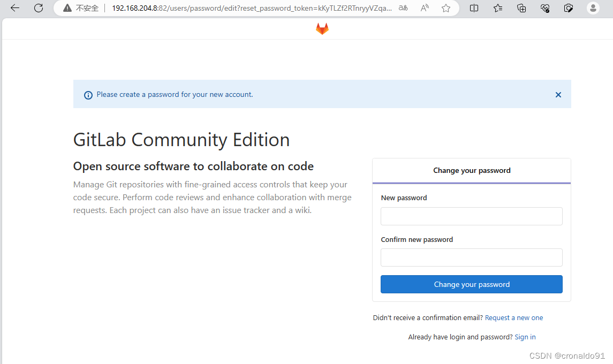
Task: Open the split screen icon
Action: (x=474, y=8)
